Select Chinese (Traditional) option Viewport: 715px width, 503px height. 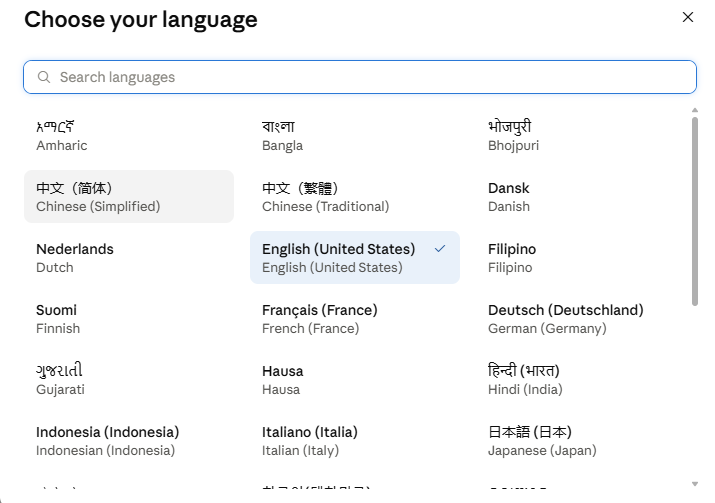pyautogui.click(x=355, y=197)
